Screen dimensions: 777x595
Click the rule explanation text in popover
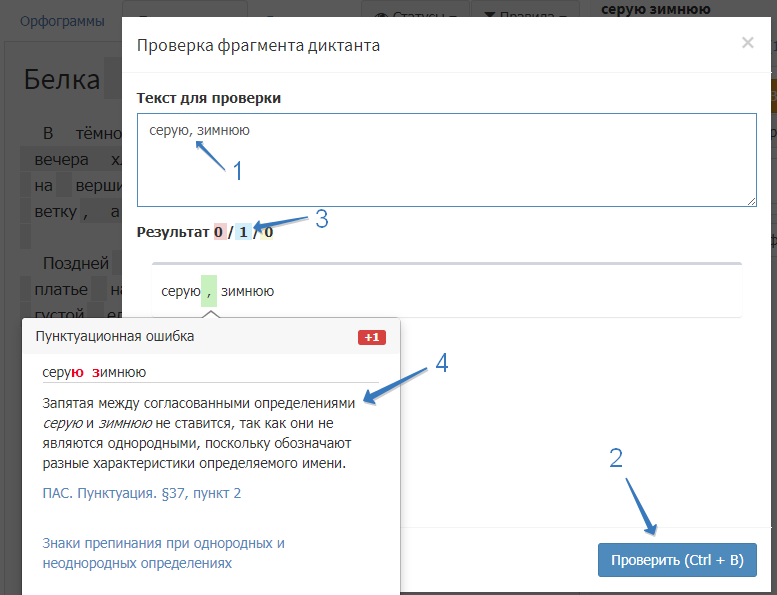click(x=198, y=433)
